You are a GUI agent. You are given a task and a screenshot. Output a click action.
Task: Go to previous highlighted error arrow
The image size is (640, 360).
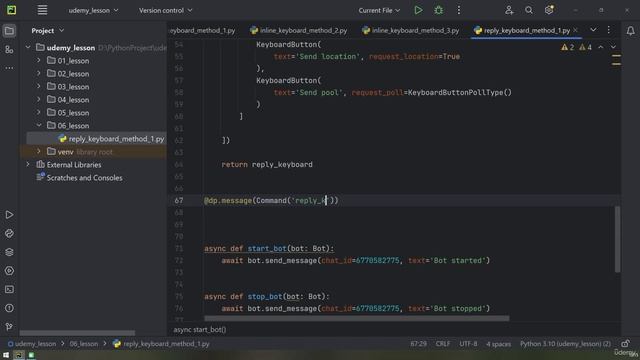tap(600, 47)
